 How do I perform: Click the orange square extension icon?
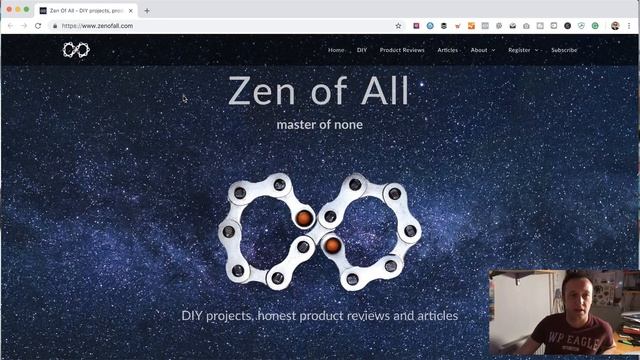(471, 26)
